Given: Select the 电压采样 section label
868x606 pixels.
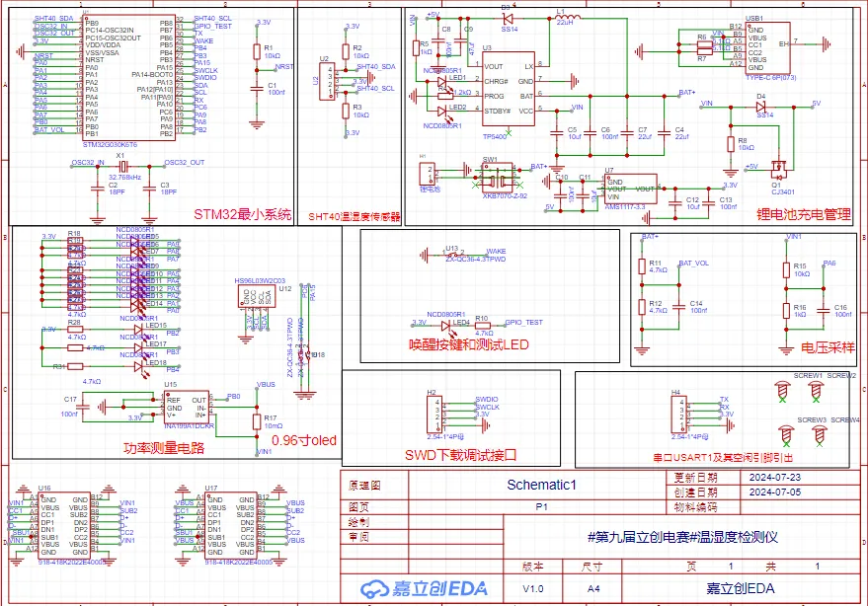Looking at the screenshot, I should tap(828, 348).
